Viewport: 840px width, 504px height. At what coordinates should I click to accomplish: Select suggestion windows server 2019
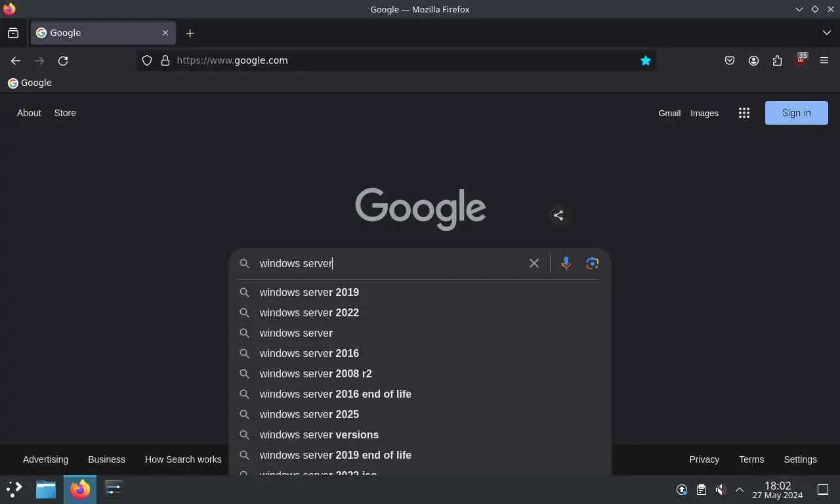point(420,292)
